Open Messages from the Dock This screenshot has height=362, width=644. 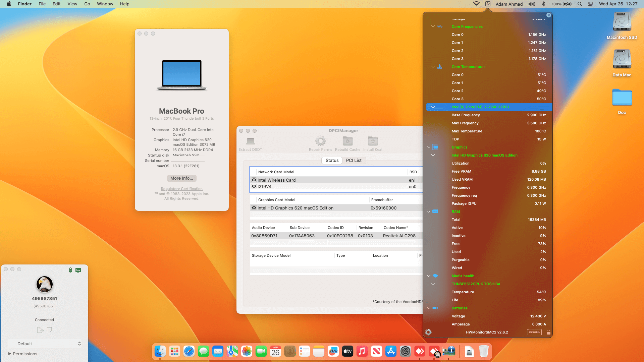coord(203,351)
